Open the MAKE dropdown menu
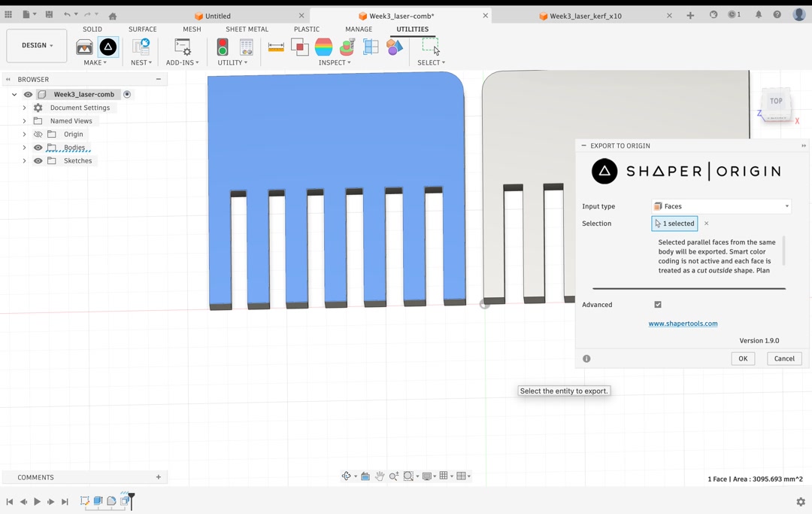812x514 pixels. click(x=95, y=62)
